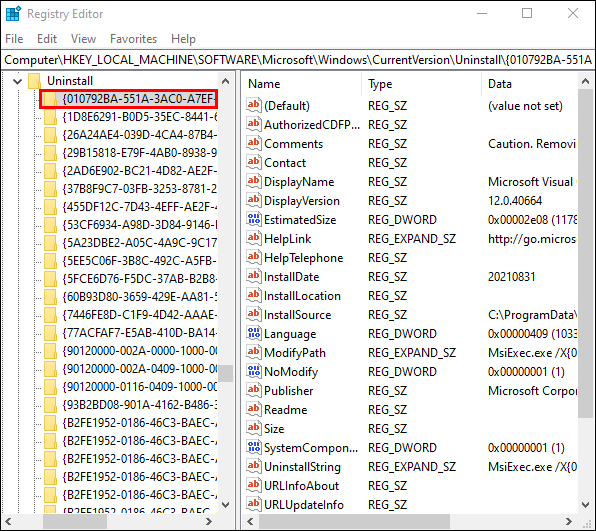Image resolution: width=596 pixels, height=531 pixels.
Task: Click the EstimatedSize DWORD binary icon
Action: [x=254, y=219]
